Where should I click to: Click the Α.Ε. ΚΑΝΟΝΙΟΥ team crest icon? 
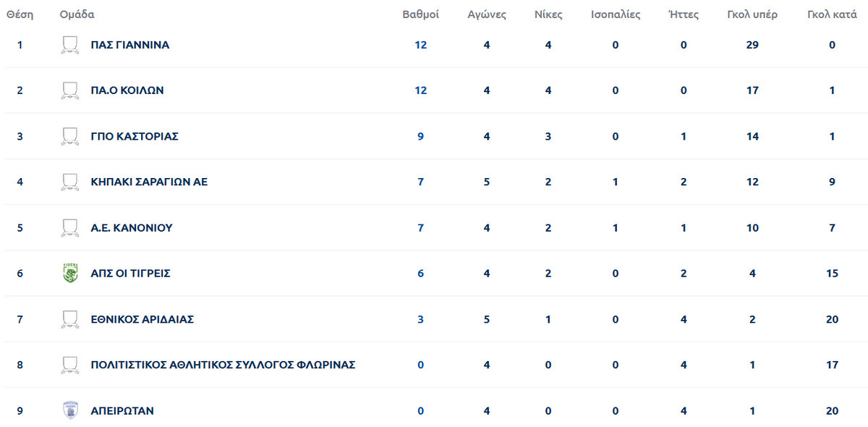tap(70, 228)
